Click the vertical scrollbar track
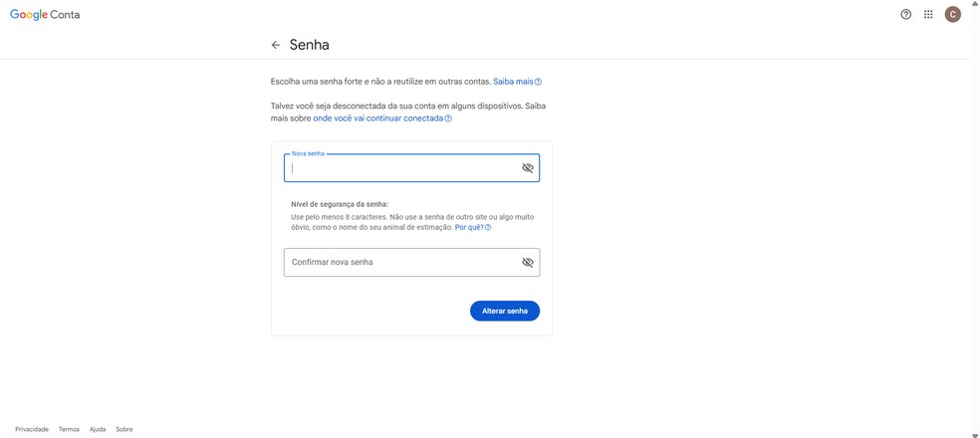 [975, 219]
